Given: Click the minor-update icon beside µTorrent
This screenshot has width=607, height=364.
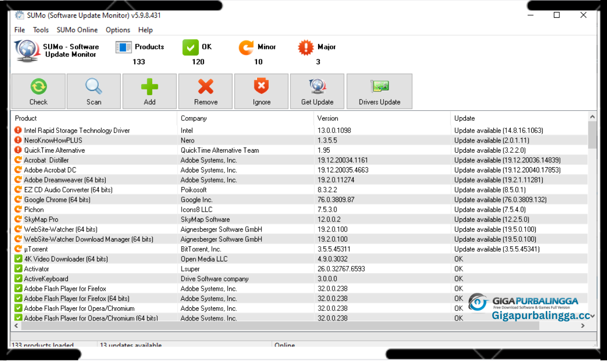Looking at the screenshot, I should pyautogui.click(x=18, y=249).
